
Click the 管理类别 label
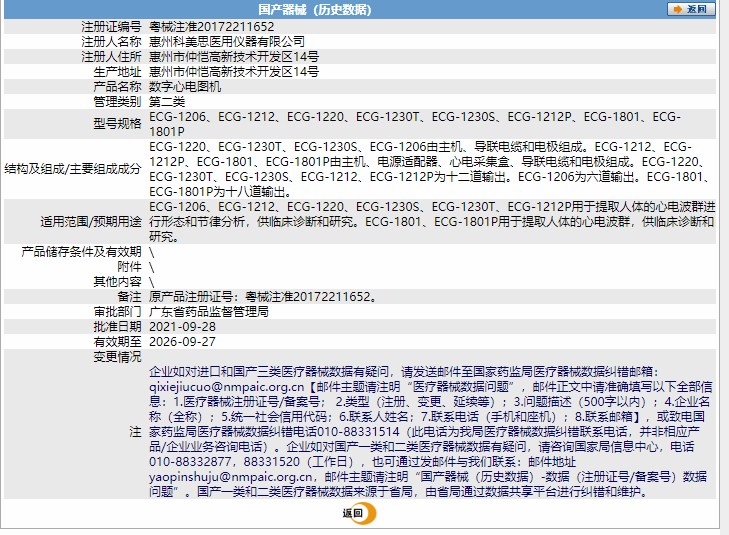[117, 101]
